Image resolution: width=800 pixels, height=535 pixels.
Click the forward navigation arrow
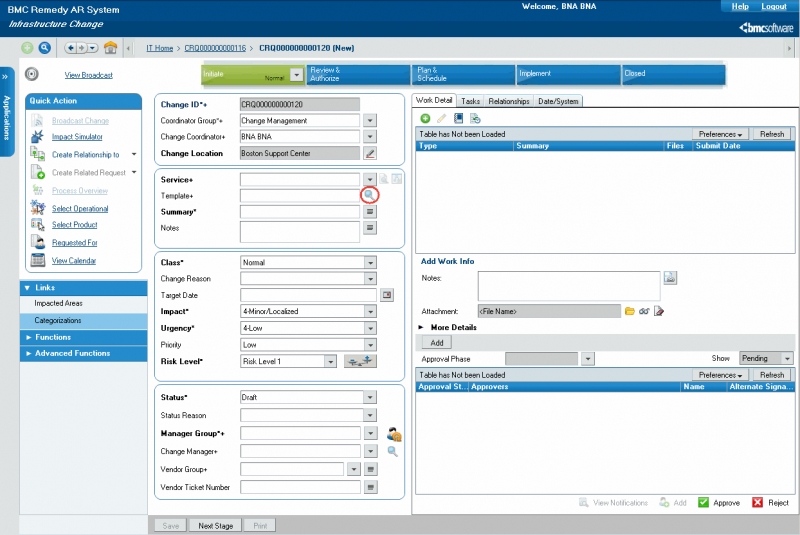click(82, 48)
